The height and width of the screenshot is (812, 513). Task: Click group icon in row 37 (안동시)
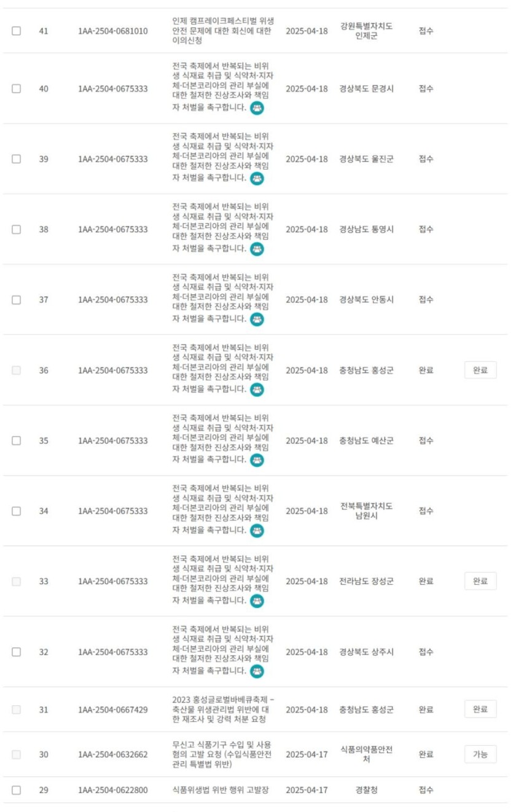coord(257,319)
